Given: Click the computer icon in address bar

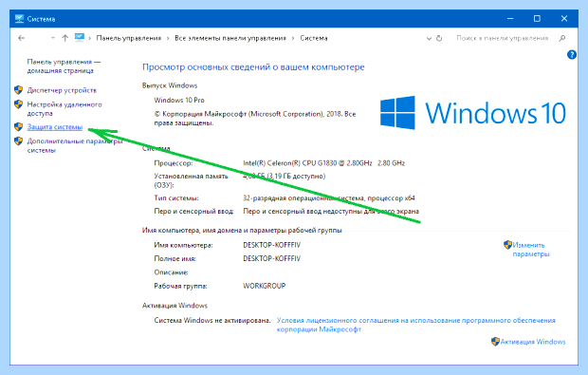Looking at the screenshot, I should pos(79,38).
